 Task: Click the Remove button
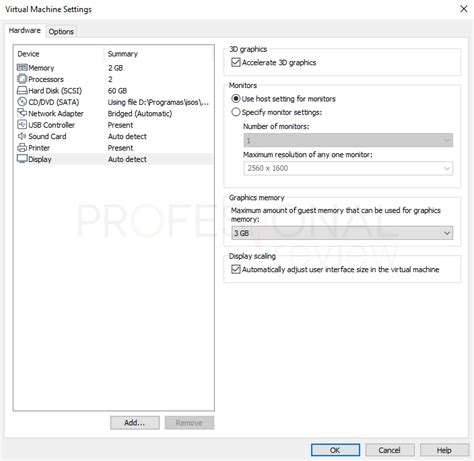[x=189, y=423]
